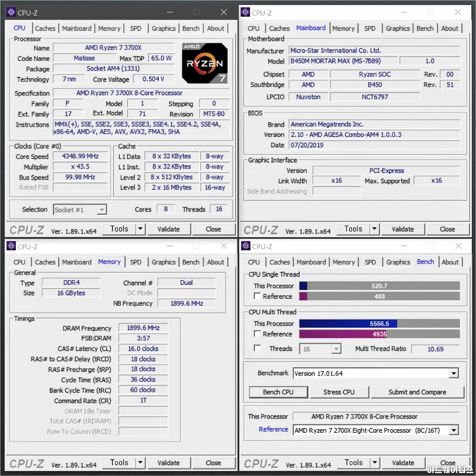Open Mainboard tab in the Memory window
Image resolution: width=476 pixels, height=476 pixels.
77,262
